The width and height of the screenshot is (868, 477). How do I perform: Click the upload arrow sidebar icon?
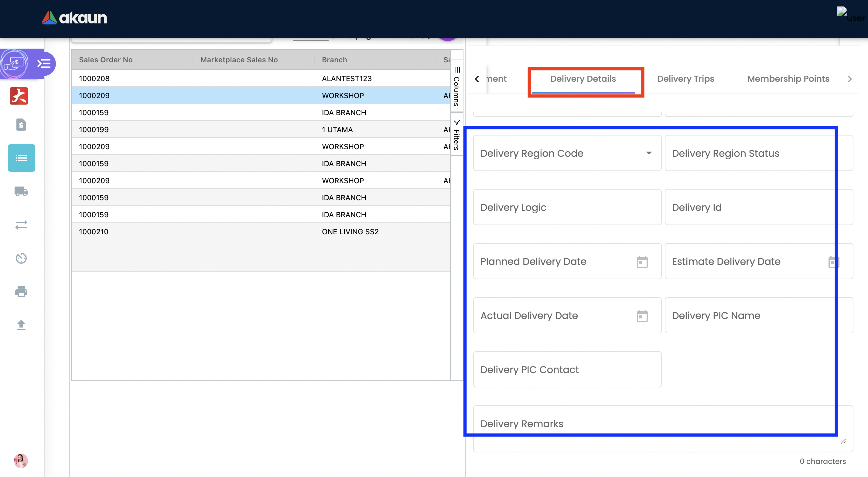click(21, 324)
